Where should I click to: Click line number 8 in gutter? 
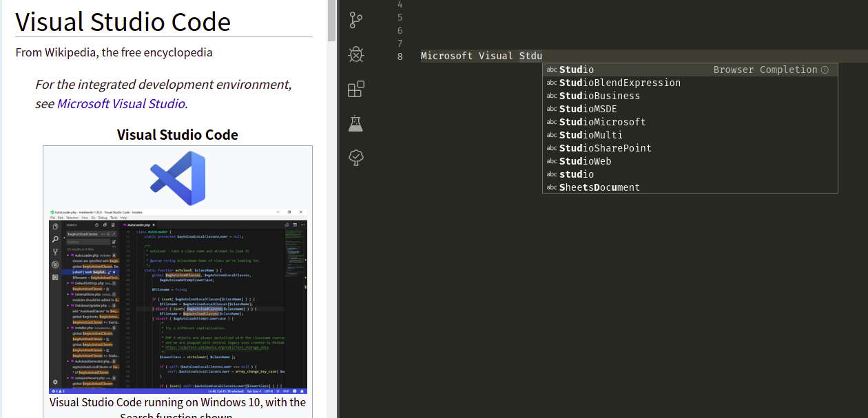click(x=400, y=56)
